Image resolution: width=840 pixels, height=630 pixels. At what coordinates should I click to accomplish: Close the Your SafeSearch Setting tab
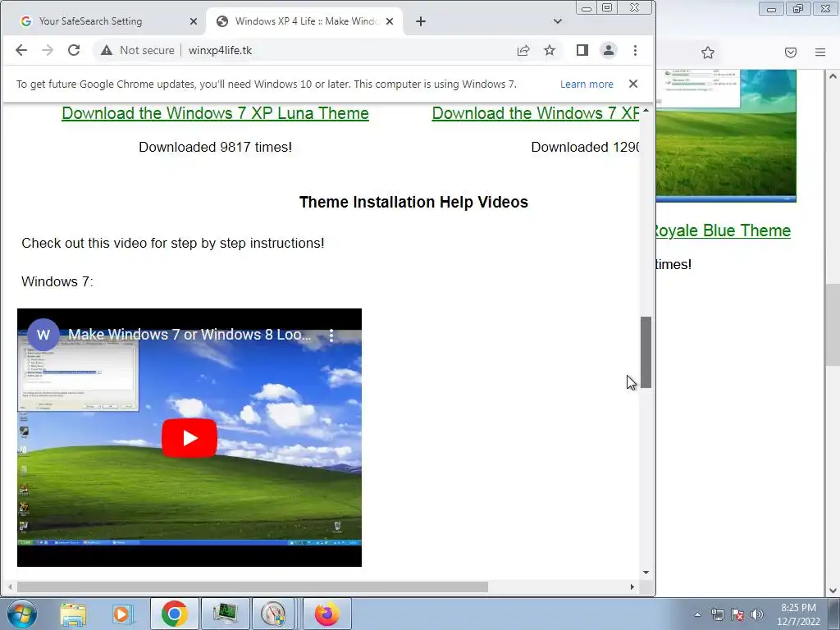tap(194, 21)
